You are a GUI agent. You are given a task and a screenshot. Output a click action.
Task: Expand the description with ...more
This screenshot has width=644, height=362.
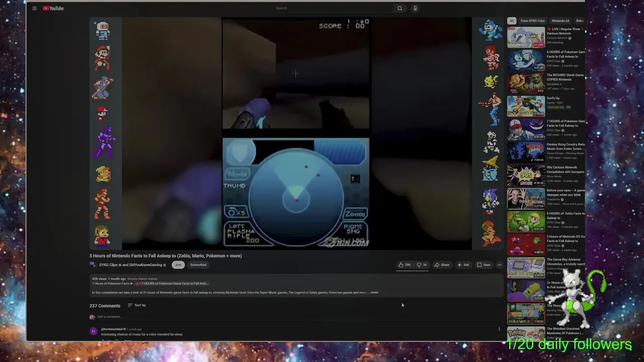click(373, 293)
